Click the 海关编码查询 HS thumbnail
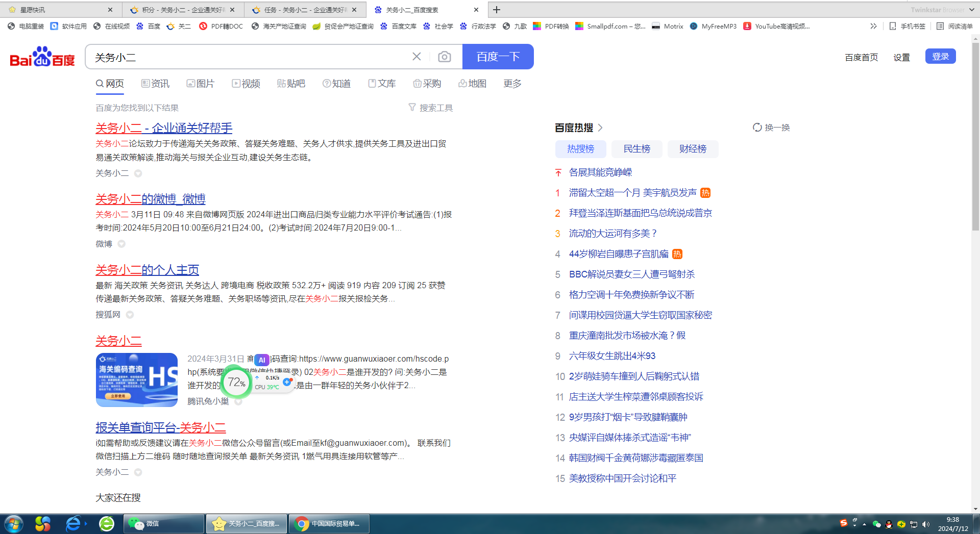 [x=137, y=380]
